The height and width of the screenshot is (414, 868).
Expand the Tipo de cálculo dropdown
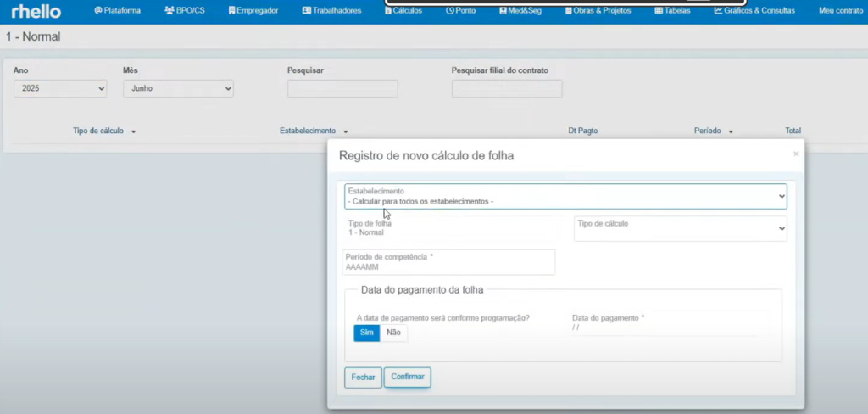tap(680, 228)
